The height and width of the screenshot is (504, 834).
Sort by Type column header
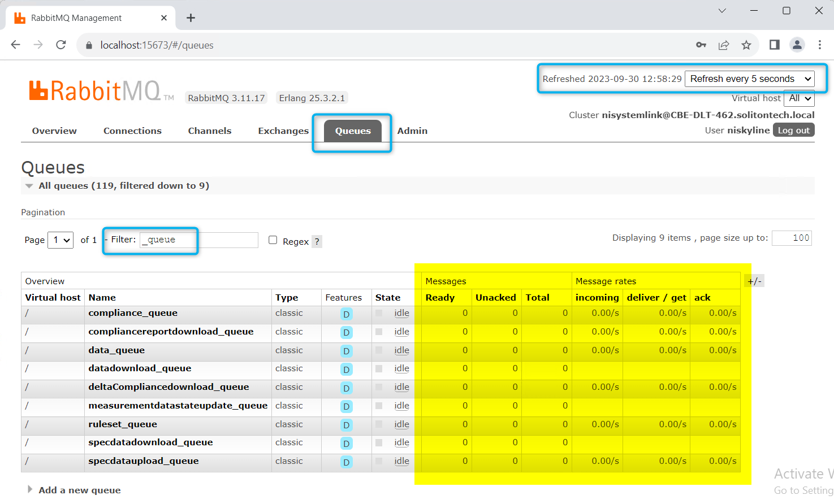click(287, 298)
